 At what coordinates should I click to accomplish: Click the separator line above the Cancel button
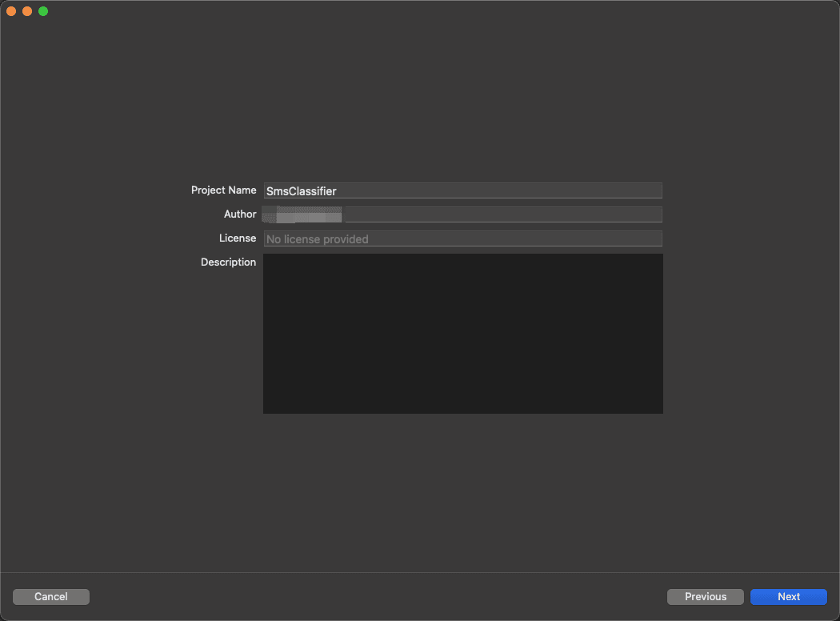click(420, 572)
